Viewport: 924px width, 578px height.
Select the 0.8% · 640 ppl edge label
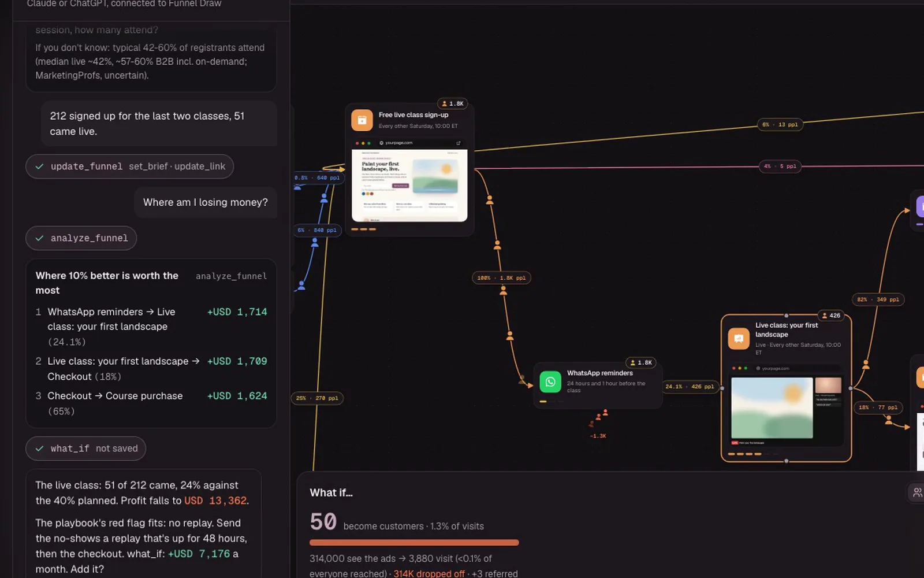[x=318, y=178]
